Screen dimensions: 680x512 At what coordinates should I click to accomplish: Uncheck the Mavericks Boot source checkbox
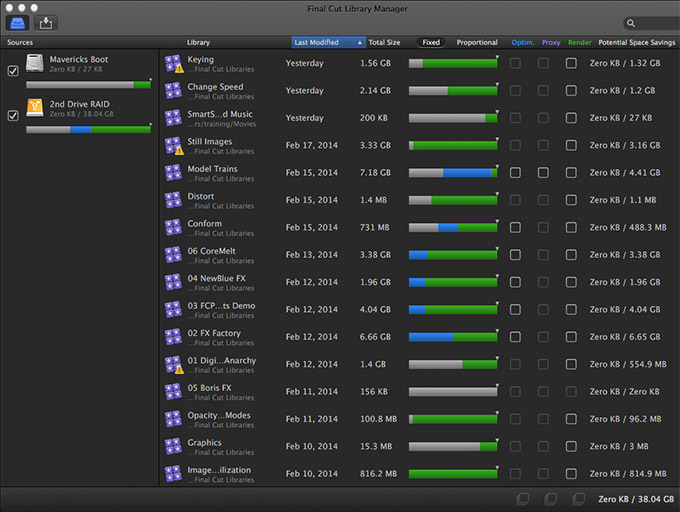tap(13, 71)
